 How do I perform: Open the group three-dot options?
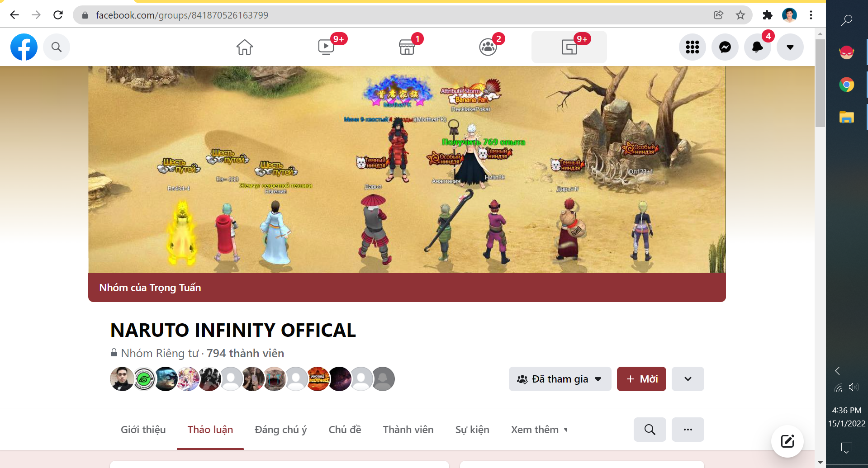(x=688, y=430)
